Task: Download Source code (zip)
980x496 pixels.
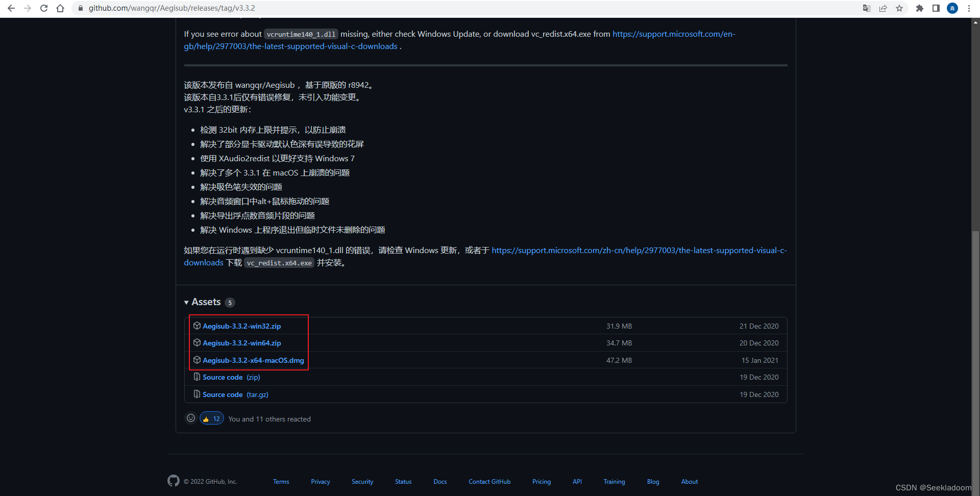Action: tap(231, 377)
